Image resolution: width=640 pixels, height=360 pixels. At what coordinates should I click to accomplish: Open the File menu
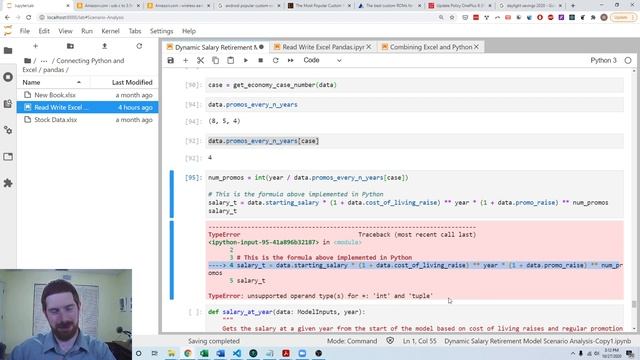pos(25,31)
